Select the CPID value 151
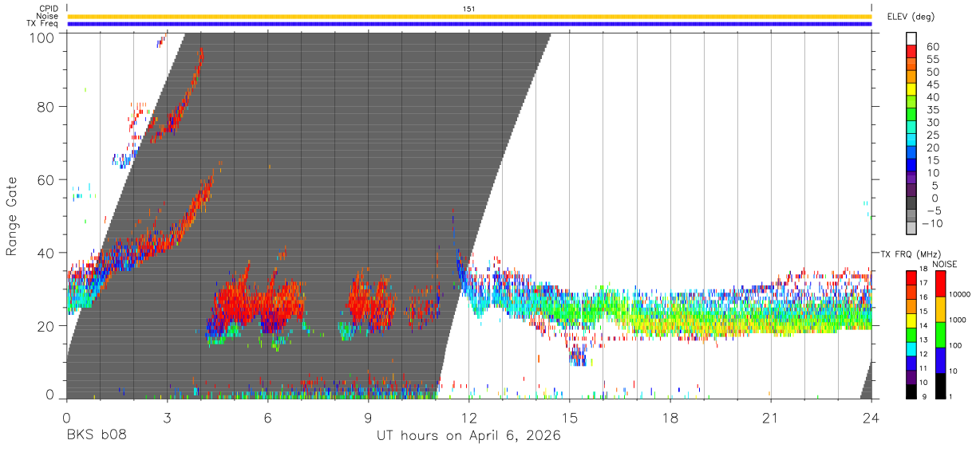980x452 pixels. pyautogui.click(x=469, y=9)
